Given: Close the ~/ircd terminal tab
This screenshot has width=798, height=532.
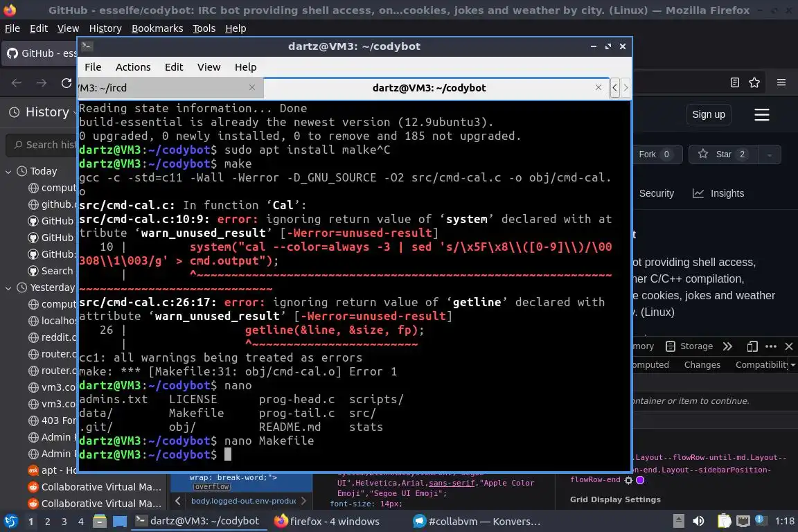Looking at the screenshot, I should click(252, 87).
